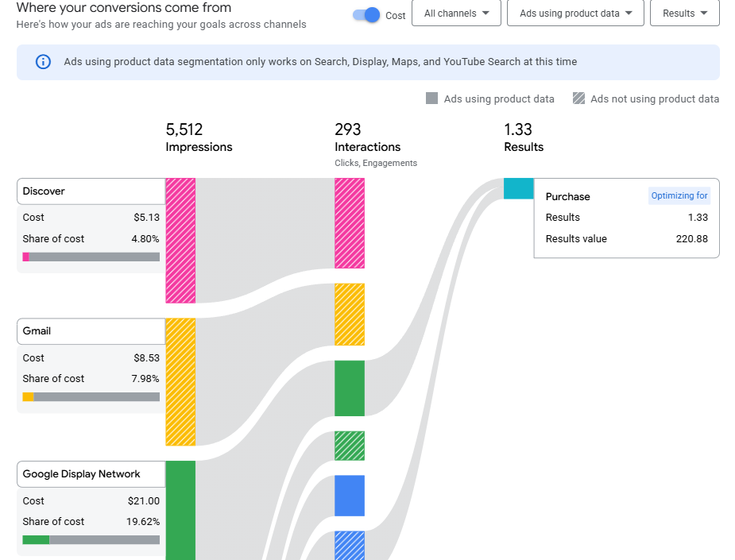Click Google Display Network's share of cost bar
The width and height of the screenshot is (735, 560).
tap(90, 539)
